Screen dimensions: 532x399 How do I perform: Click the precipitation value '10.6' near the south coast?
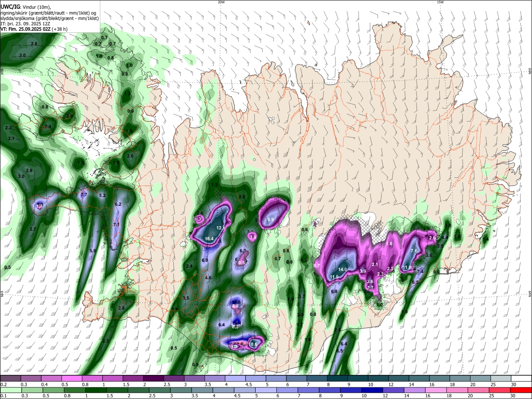click(x=254, y=344)
